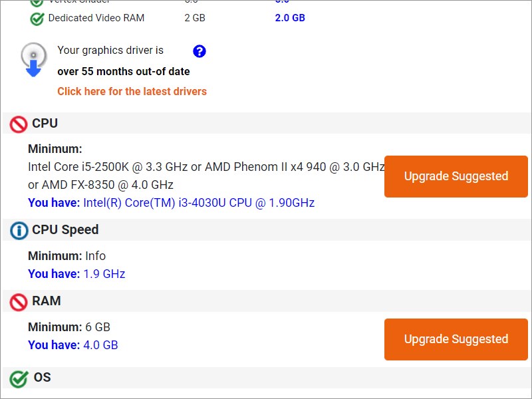Click the red fail icon next to RAM

[19, 302]
